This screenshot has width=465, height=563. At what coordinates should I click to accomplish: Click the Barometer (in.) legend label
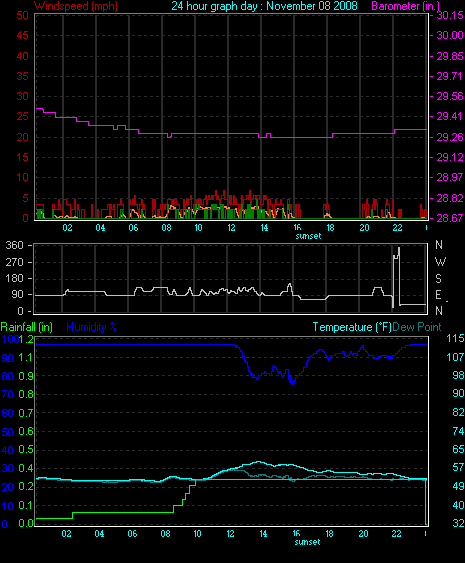point(406,6)
